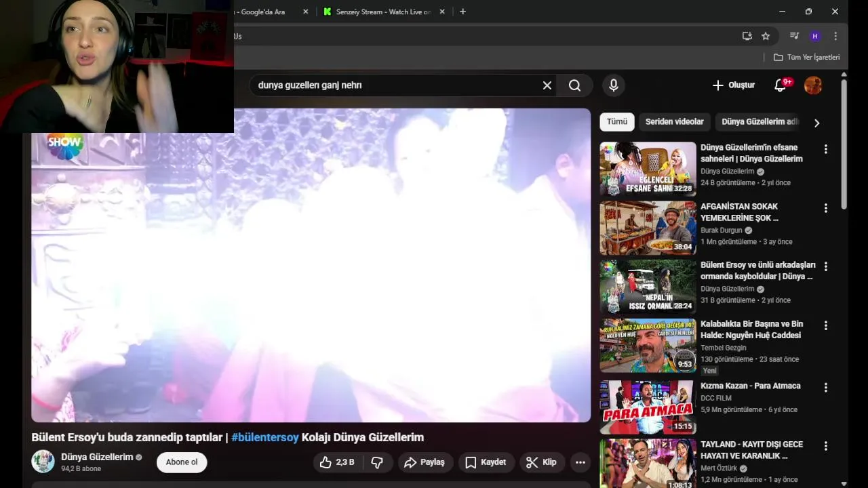Viewport: 868px width, 488px height.
Task: Save video with Kaydet button
Action: 486,462
